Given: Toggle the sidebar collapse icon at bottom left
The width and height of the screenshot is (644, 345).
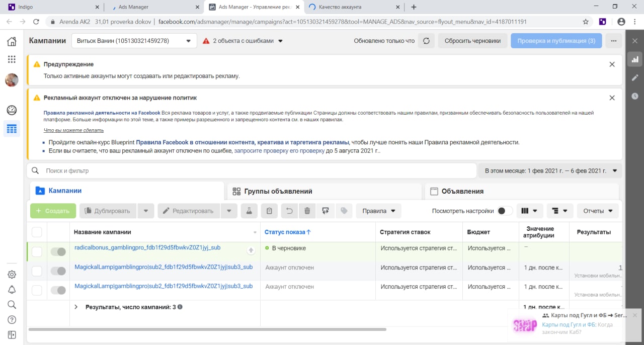Looking at the screenshot, I should [12, 335].
